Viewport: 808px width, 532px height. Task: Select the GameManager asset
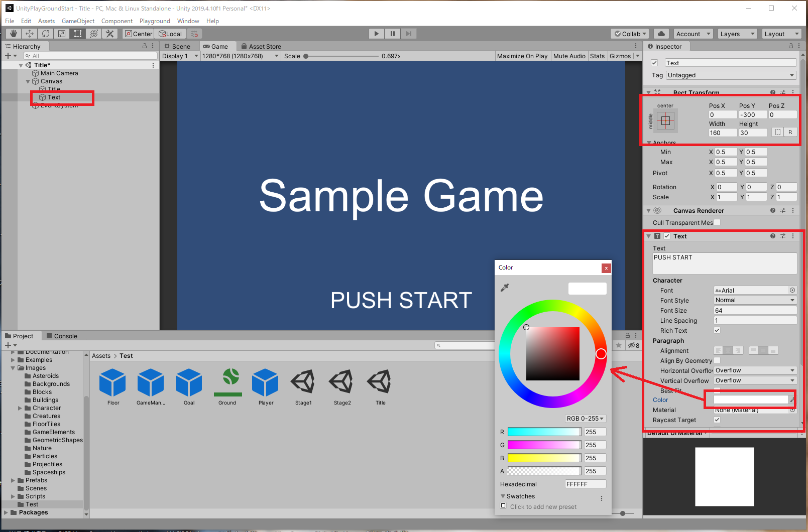tap(151, 386)
